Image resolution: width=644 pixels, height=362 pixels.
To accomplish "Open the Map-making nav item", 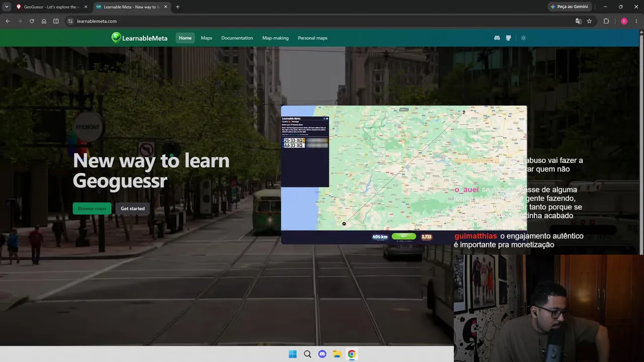I will (x=275, y=38).
